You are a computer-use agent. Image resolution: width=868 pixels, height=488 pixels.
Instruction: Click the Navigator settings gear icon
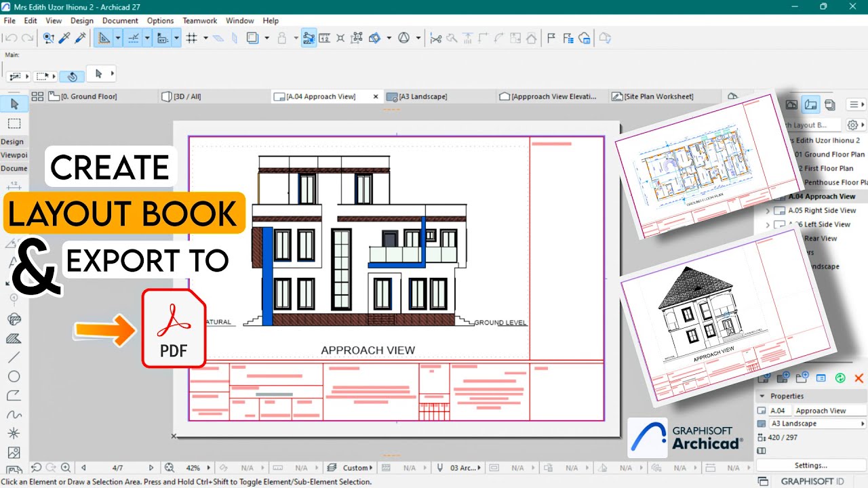pyautogui.click(x=854, y=125)
